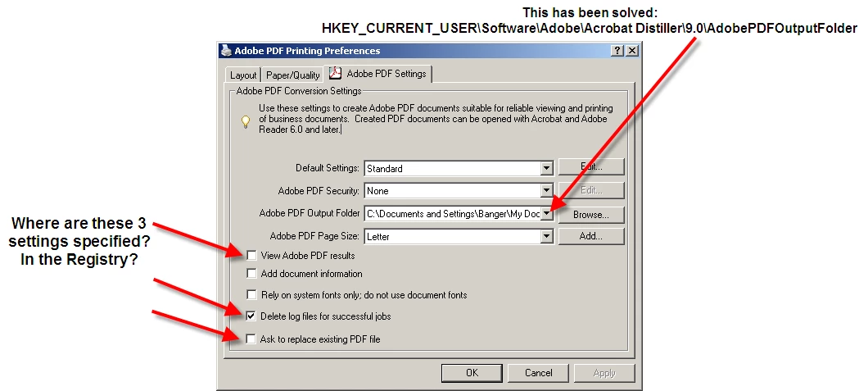This screenshot has width=868, height=391.
Task: Click the 'Default Settings:' label
Action: (328, 168)
